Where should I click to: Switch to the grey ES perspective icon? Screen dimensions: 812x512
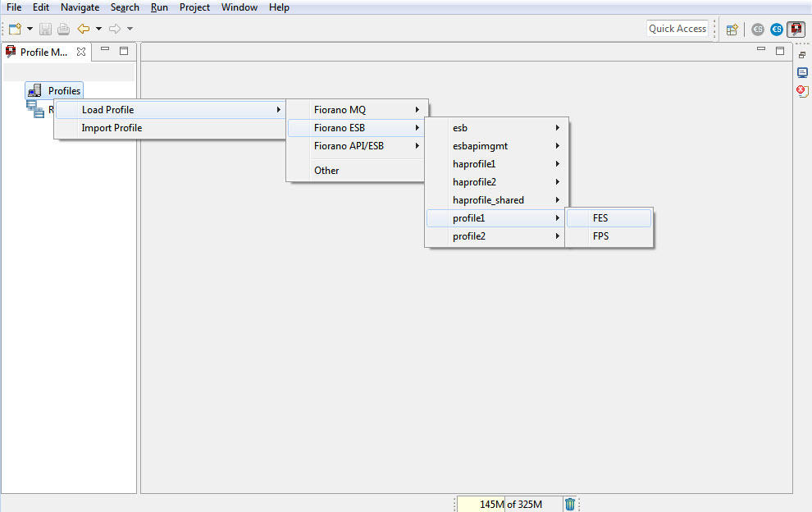click(x=758, y=30)
